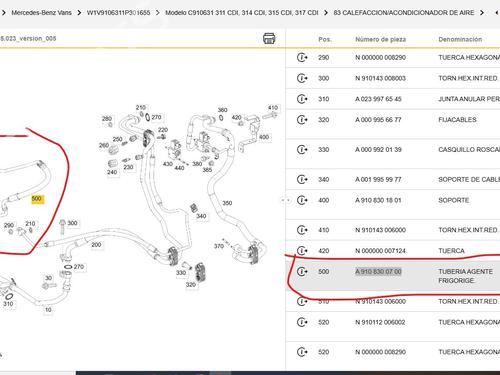Select part number A 000 992 01 39
Screen dimensions: 500x375
[378, 150]
